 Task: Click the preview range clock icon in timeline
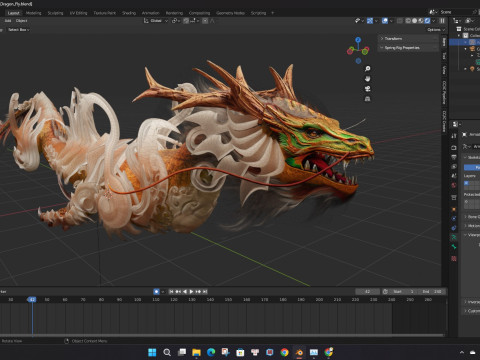pyautogui.click(x=385, y=292)
